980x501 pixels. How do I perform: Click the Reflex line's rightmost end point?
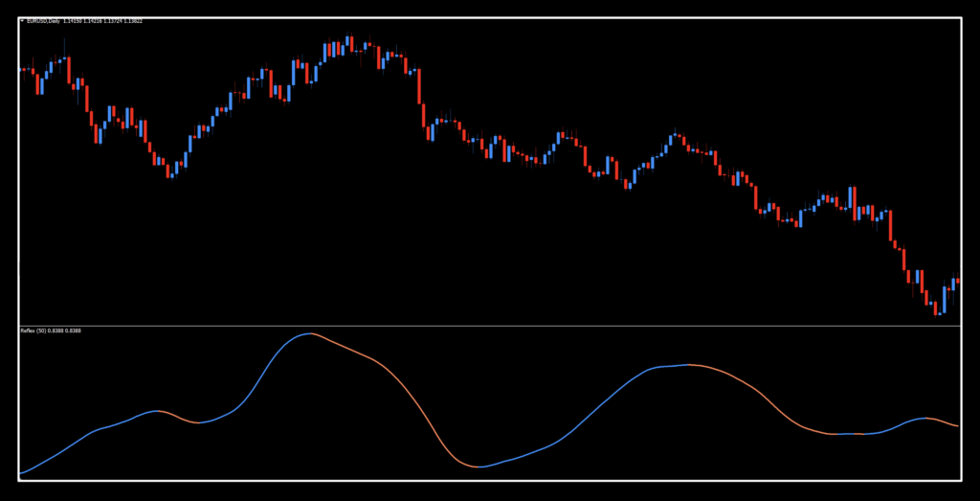[958, 426]
